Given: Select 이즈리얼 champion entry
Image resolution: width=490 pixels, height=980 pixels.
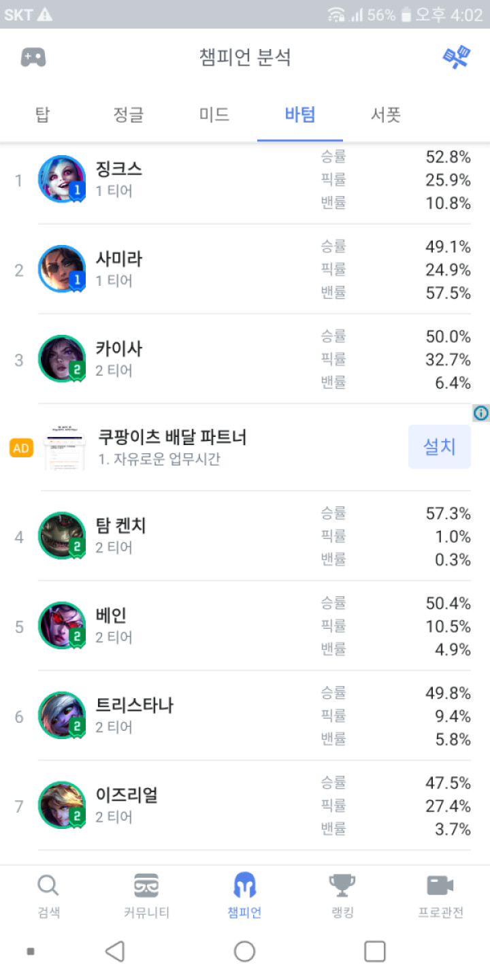Looking at the screenshot, I should click(x=245, y=806).
